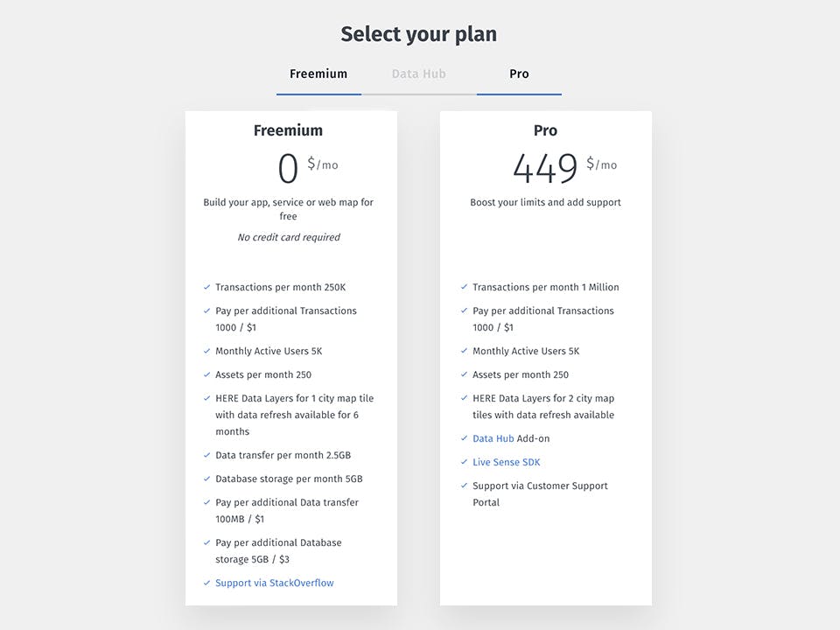Open the Live Sense SDK link
The width and height of the screenshot is (840, 630).
(x=507, y=462)
